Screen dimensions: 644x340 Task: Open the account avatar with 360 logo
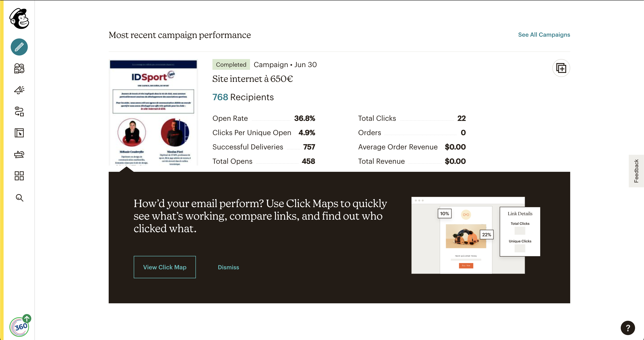[19, 327]
